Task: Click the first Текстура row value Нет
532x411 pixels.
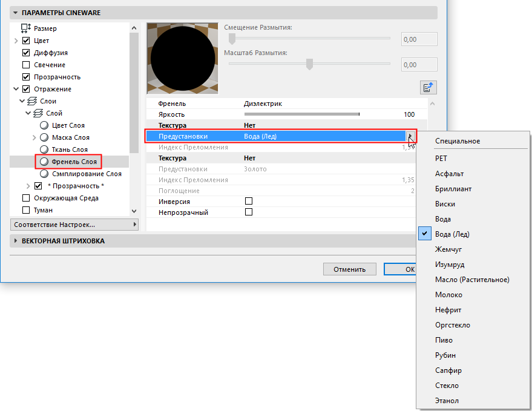Action: [x=250, y=125]
